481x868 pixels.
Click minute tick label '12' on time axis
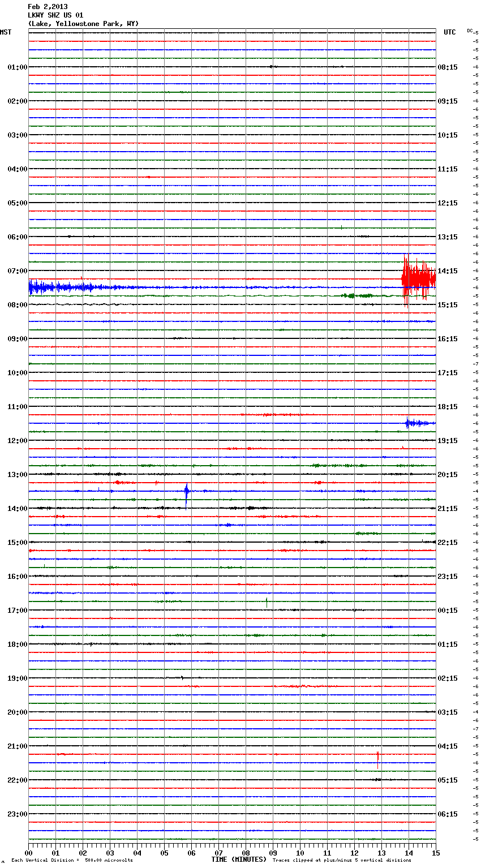pos(354,853)
